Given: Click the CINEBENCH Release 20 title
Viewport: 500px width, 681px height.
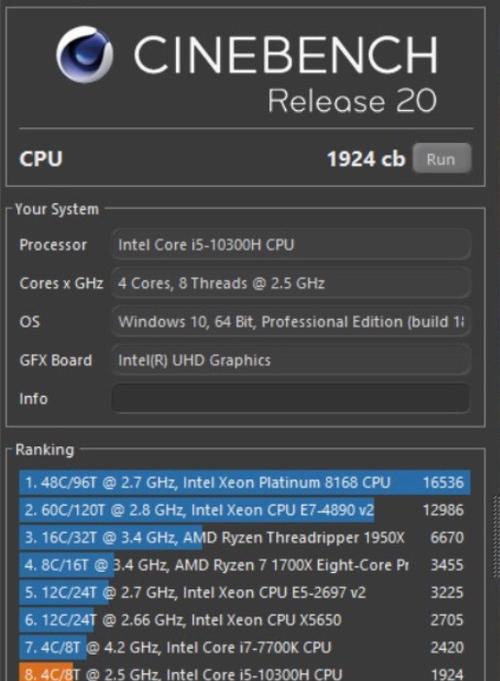Looking at the screenshot, I should [286, 73].
